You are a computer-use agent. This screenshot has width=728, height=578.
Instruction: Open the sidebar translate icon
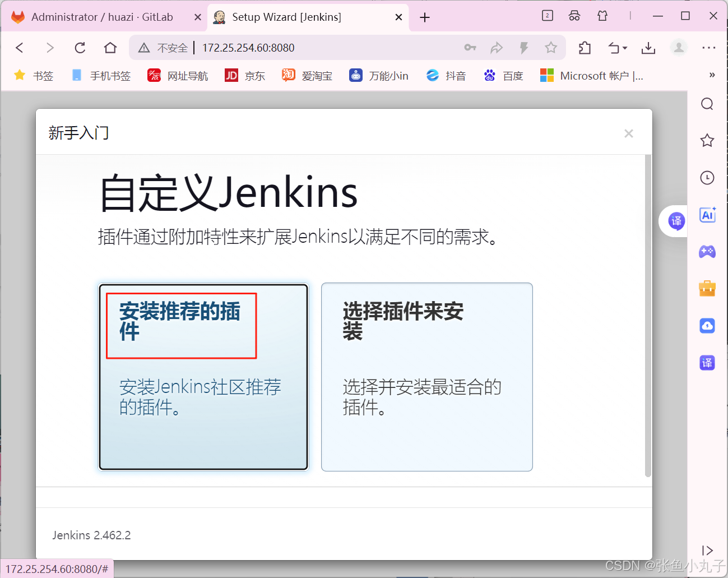(707, 363)
